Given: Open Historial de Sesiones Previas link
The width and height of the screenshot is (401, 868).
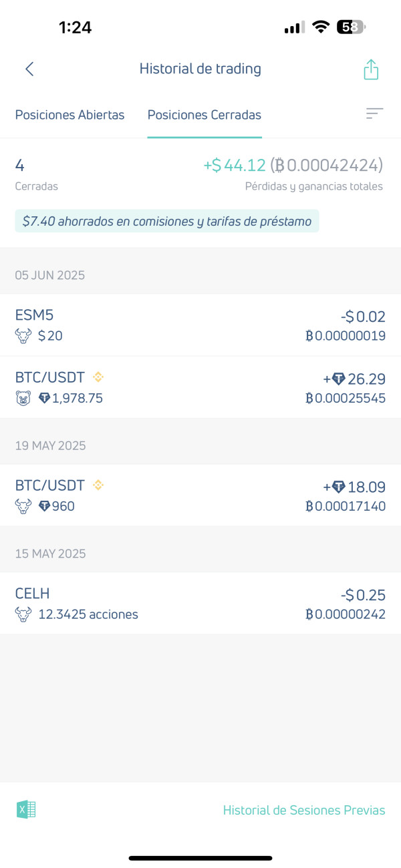Looking at the screenshot, I should 304,810.
